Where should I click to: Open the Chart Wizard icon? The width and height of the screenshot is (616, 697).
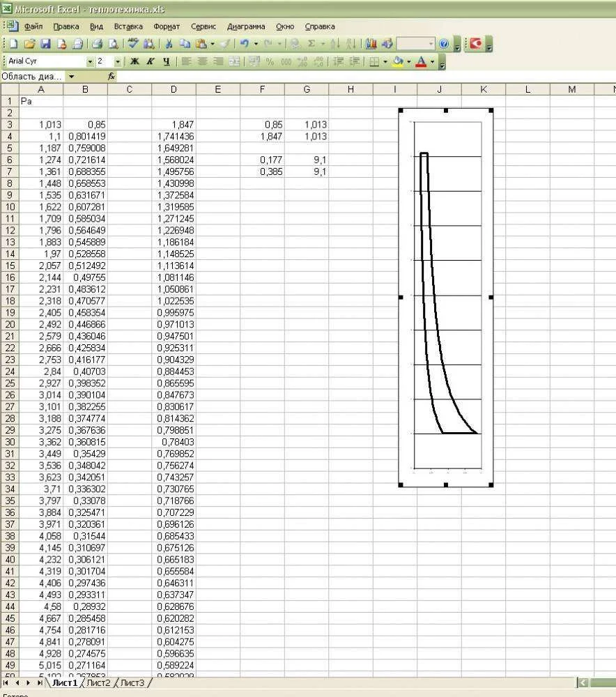[371, 44]
